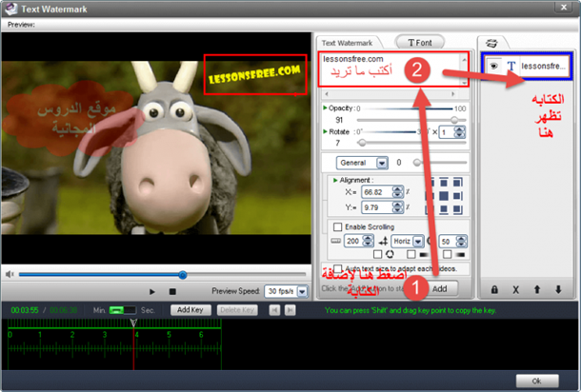The image size is (581, 392).
Task: Click the Text Watermark app icon in title bar
Action: pyautogui.click(x=10, y=9)
